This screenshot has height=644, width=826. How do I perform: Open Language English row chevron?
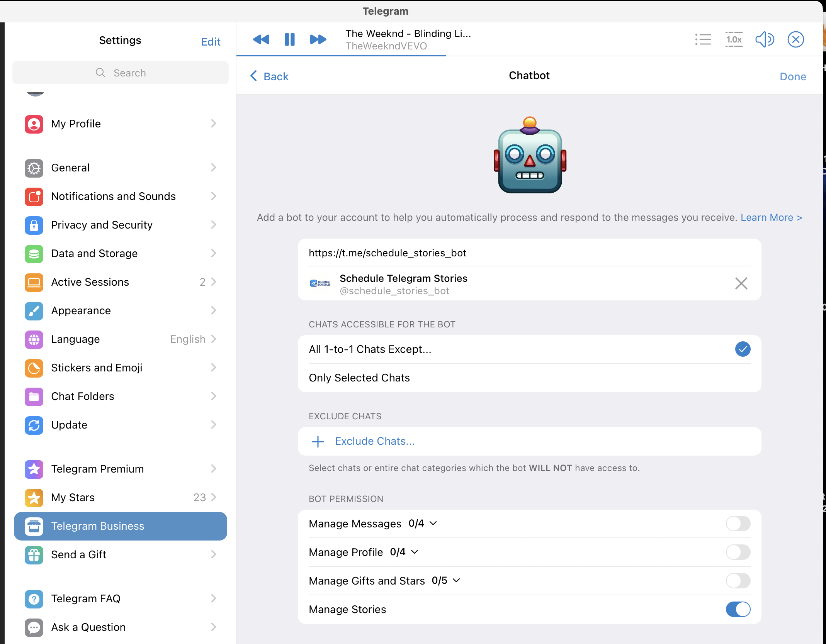pyautogui.click(x=214, y=339)
